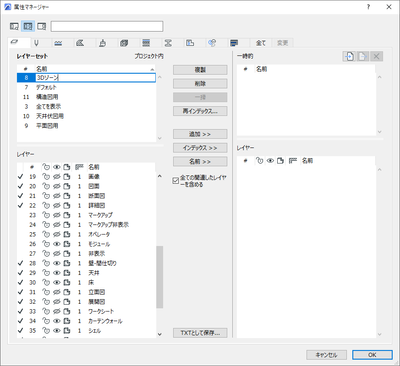
Task: Click the 複製 (Duplicate) button
Action: click(x=200, y=70)
